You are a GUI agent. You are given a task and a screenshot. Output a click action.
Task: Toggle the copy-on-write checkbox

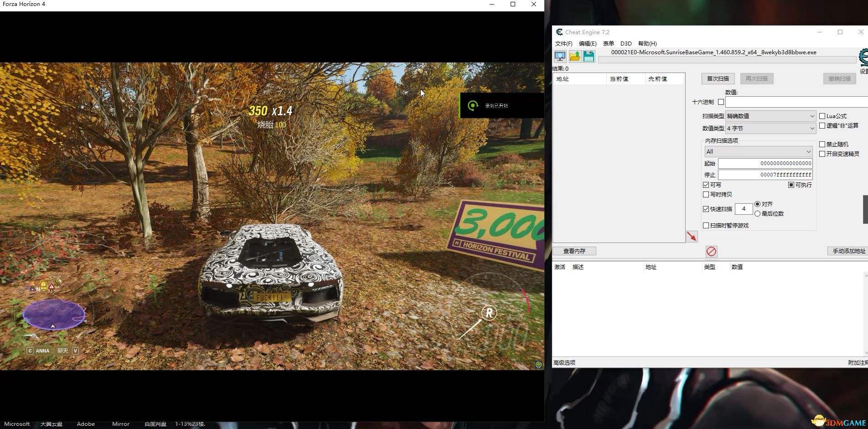point(706,195)
